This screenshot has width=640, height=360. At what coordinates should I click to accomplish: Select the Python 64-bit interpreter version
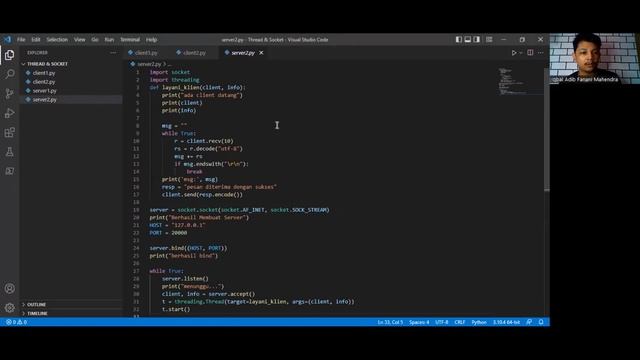click(506, 322)
